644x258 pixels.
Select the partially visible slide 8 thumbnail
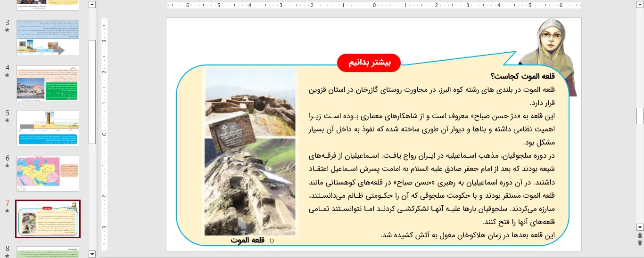tap(48, 252)
